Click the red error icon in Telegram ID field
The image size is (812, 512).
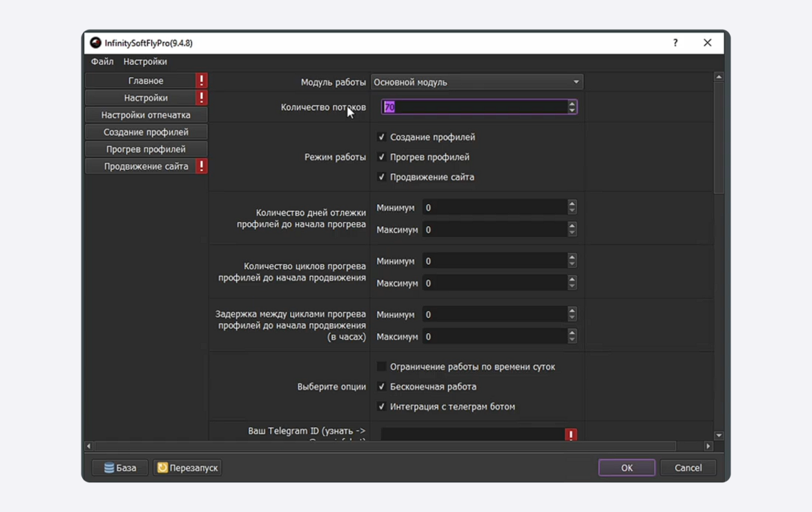click(570, 434)
